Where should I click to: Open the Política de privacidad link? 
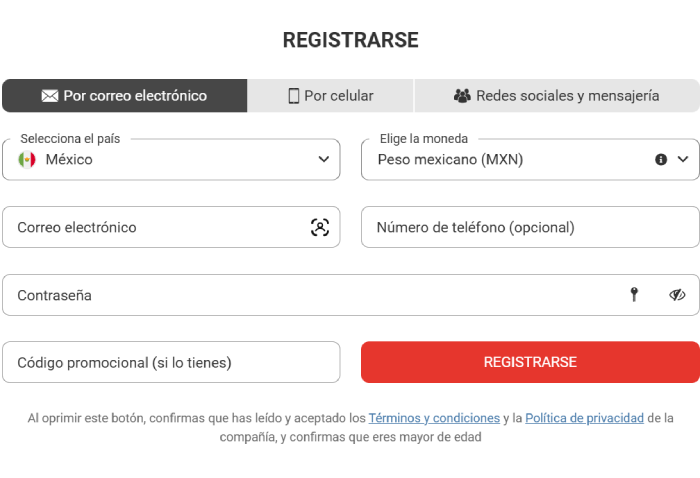[x=584, y=418]
